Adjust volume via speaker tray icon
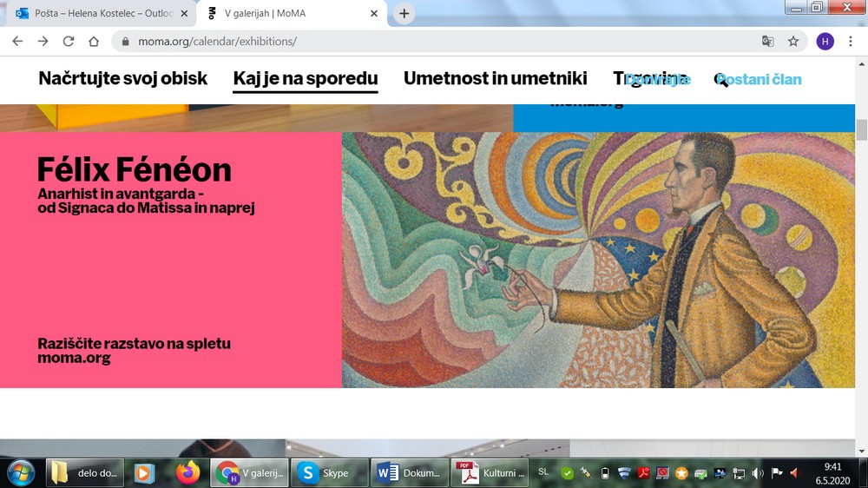The height and width of the screenshot is (488, 868). click(758, 473)
